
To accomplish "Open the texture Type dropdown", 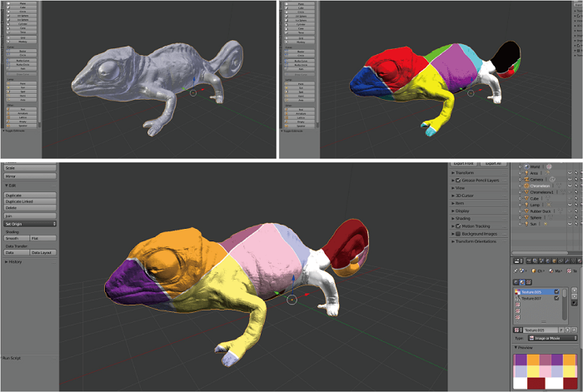I will point(551,339).
